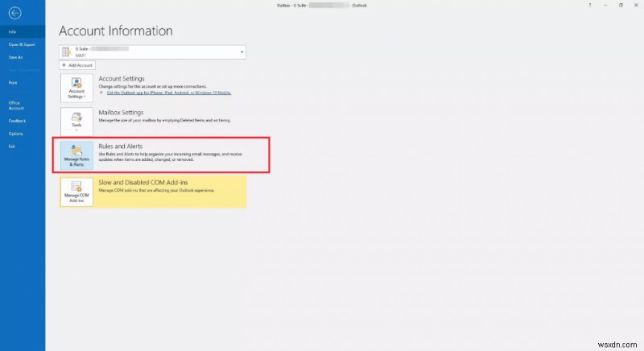The height and width of the screenshot is (351, 644).
Task: Click the Manage Rules & Alerts button
Action: [x=76, y=155]
